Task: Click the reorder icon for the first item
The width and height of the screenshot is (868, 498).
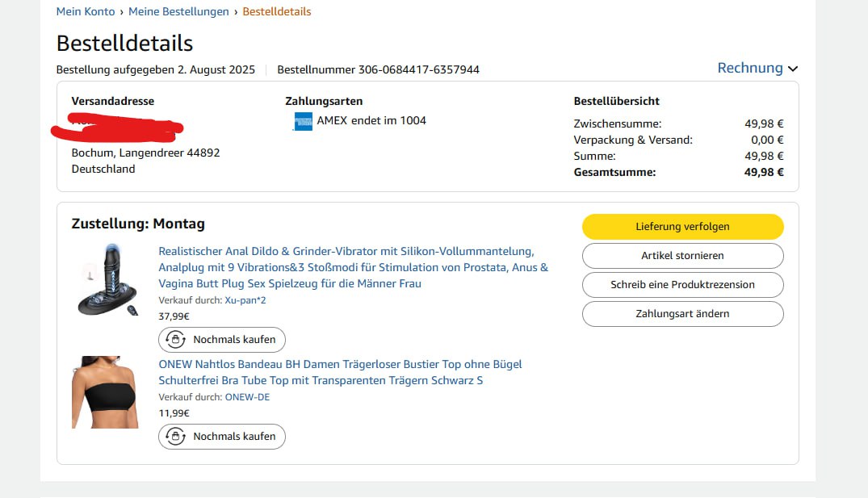Action: tap(175, 339)
